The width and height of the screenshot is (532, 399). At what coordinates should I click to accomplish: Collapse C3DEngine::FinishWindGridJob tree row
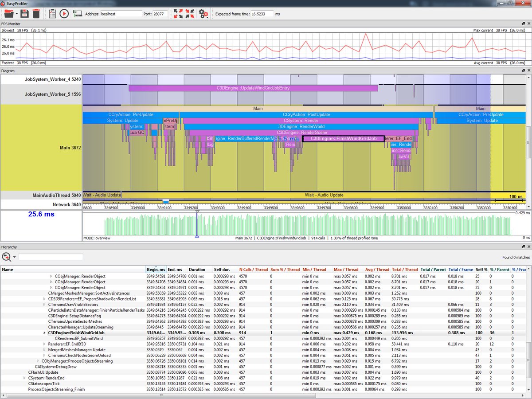(x=44, y=332)
